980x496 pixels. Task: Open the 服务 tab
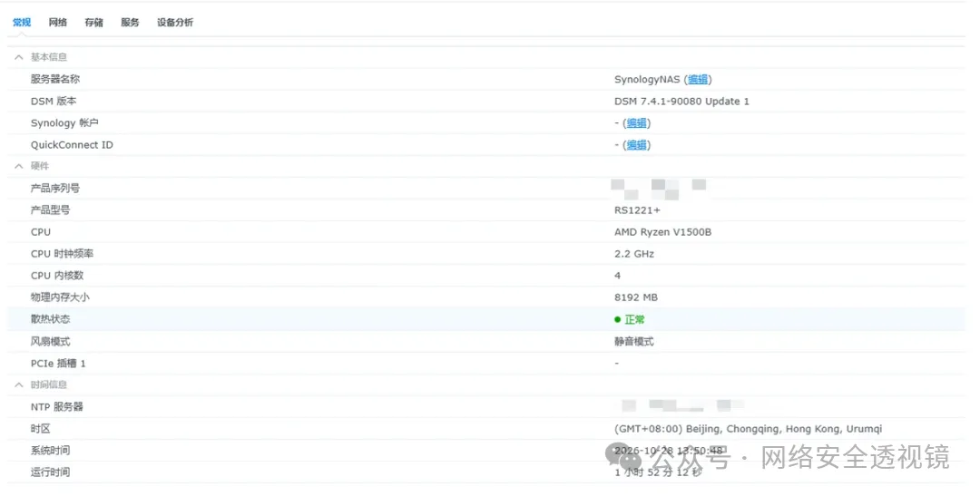click(x=130, y=23)
